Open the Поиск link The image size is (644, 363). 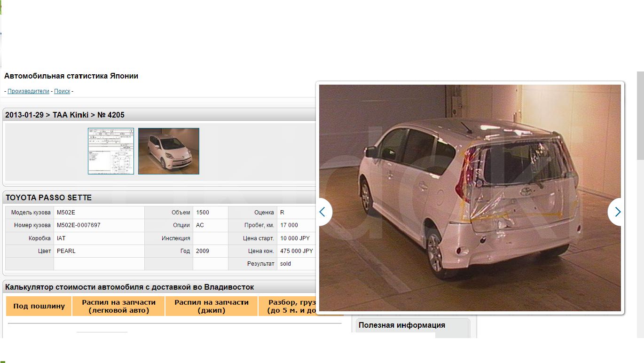tap(62, 91)
